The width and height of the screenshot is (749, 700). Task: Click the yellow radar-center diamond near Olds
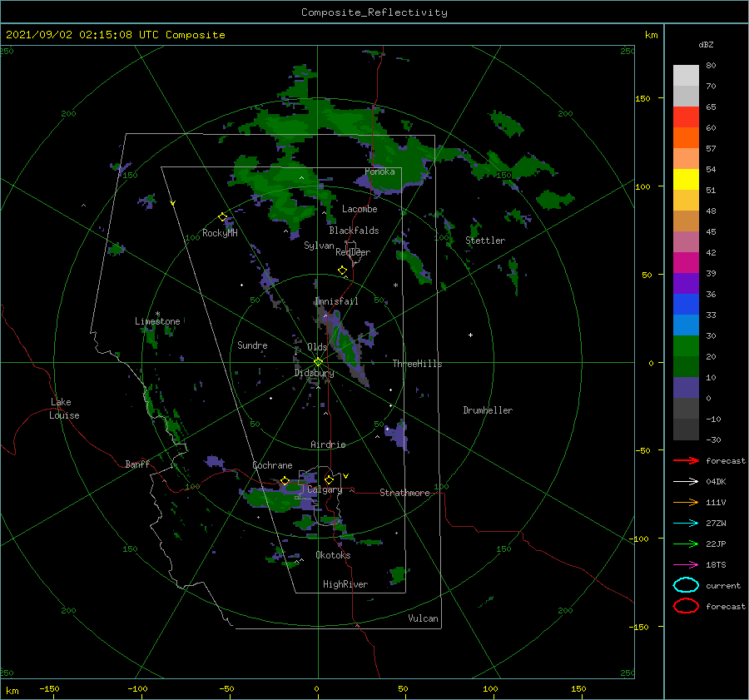[x=318, y=362]
